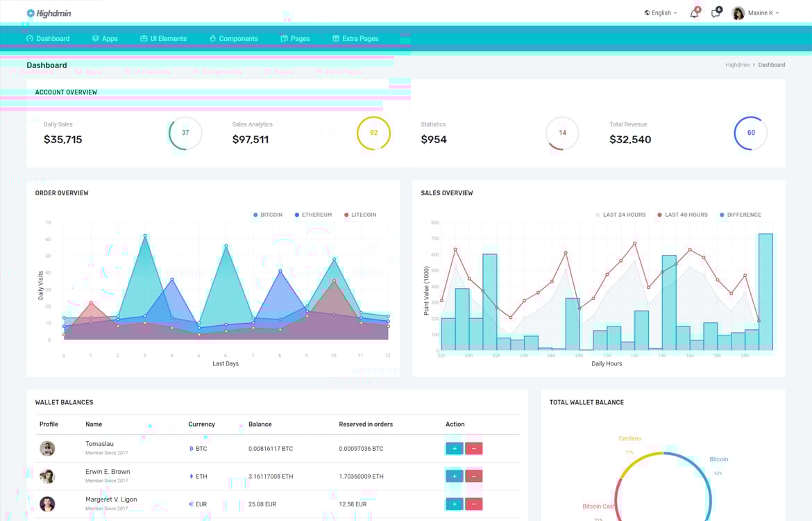812x521 pixels.
Task: Click the $97,511 Sales Analytics value
Action: [x=251, y=140]
